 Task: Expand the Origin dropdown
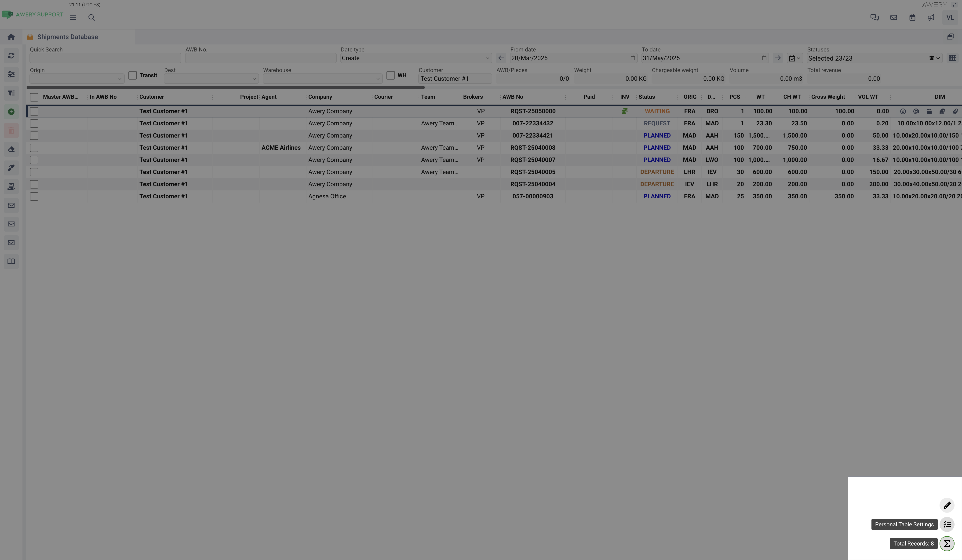pyautogui.click(x=76, y=79)
